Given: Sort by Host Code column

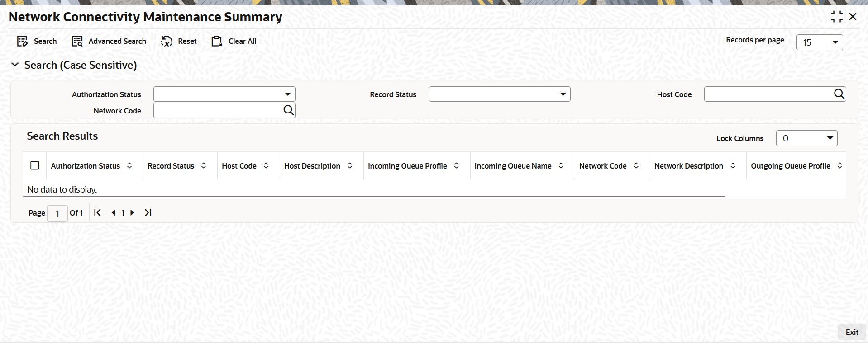Looking at the screenshot, I should 266,166.
